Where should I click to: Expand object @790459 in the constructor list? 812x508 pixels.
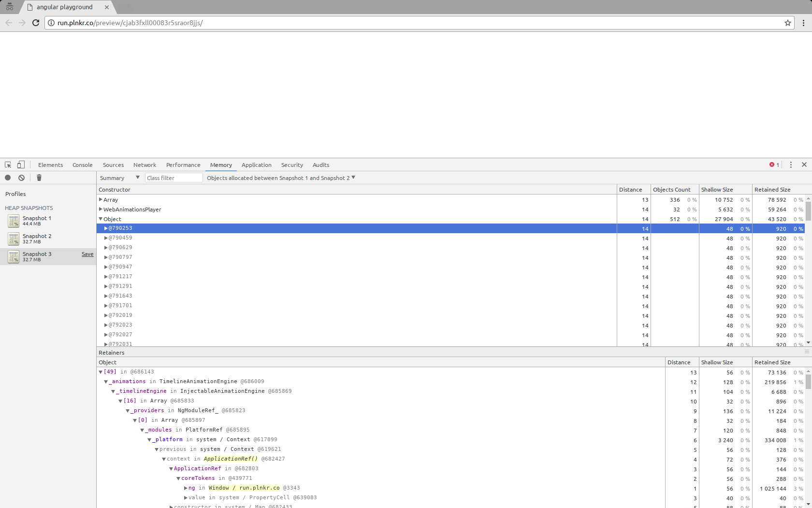coord(105,238)
